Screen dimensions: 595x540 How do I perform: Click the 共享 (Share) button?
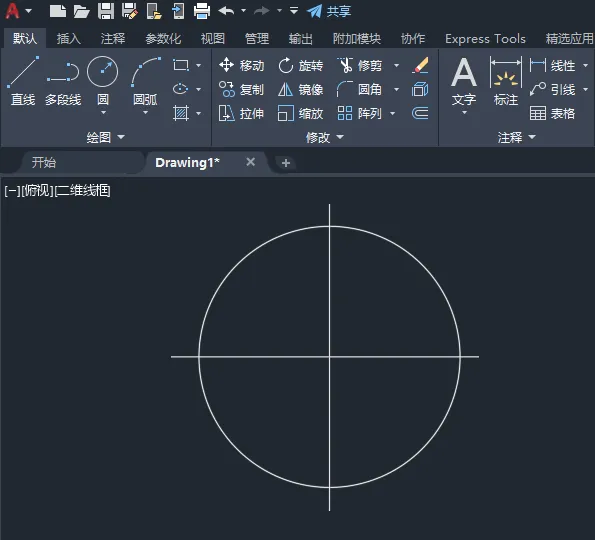pos(329,11)
